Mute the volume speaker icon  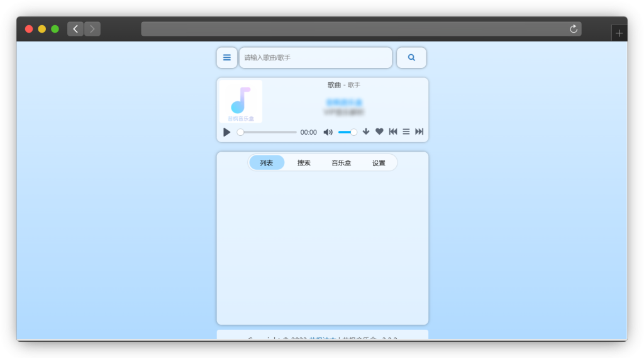coord(328,132)
